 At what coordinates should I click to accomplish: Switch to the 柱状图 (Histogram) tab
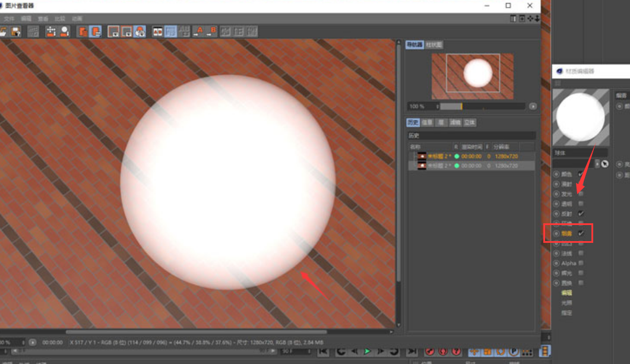click(434, 45)
